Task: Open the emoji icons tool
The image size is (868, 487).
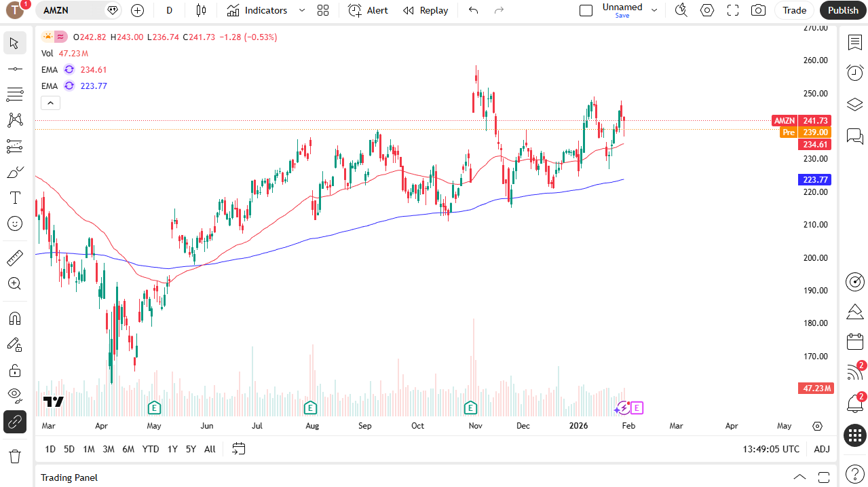Action: click(x=14, y=223)
